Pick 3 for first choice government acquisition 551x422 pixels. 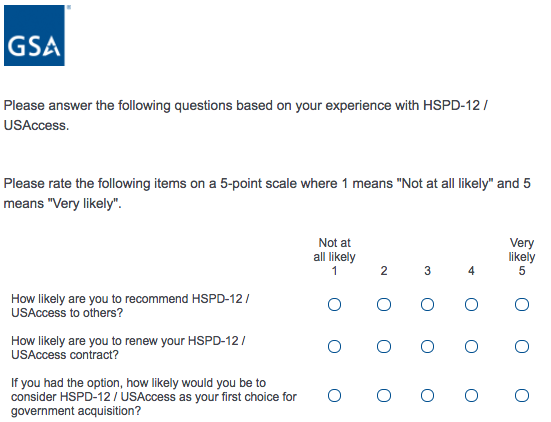(x=427, y=396)
